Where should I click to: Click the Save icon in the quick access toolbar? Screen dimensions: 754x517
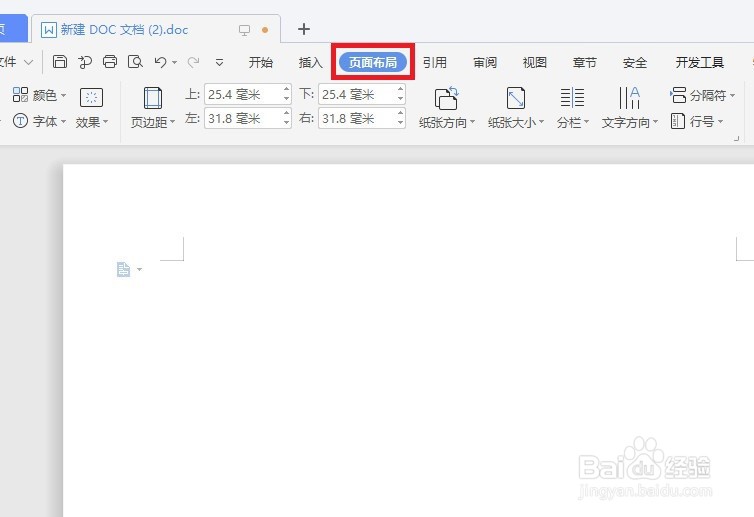[x=60, y=62]
